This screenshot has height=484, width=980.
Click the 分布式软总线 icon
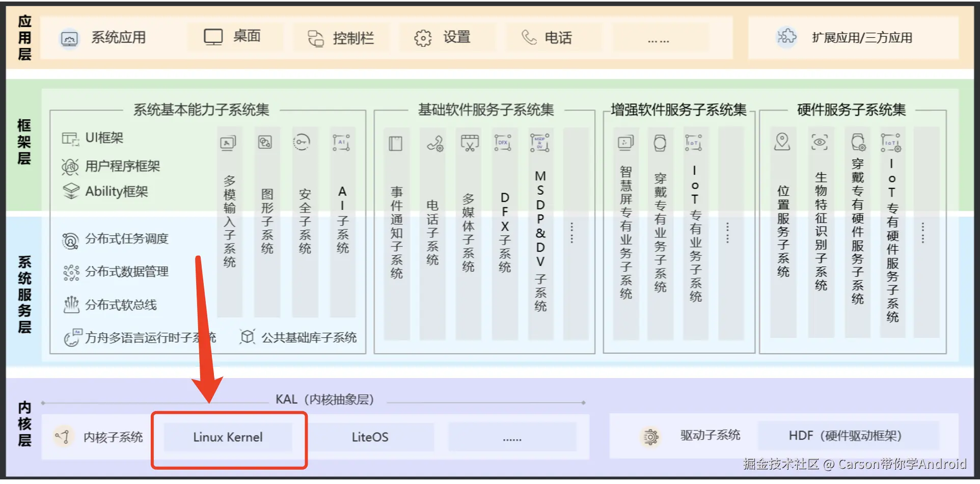(71, 305)
